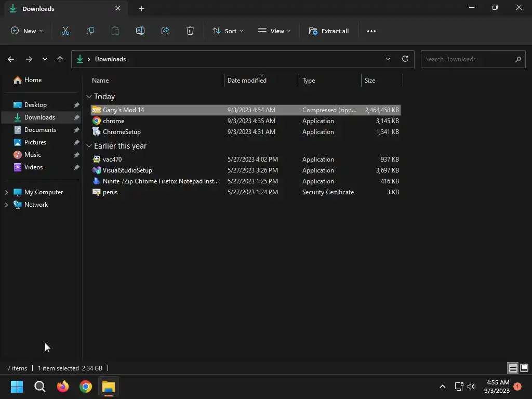
Task: Click the Share icon in toolbar
Action: [165, 31]
